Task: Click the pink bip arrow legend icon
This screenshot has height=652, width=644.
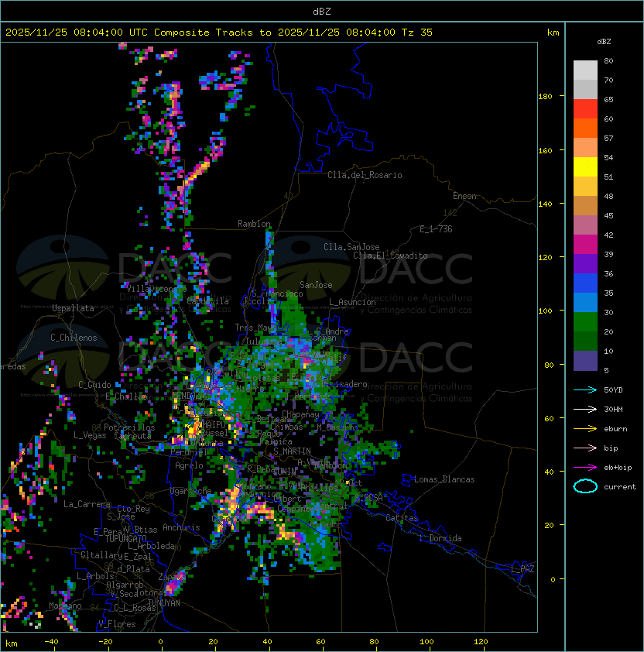Action: tap(585, 448)
